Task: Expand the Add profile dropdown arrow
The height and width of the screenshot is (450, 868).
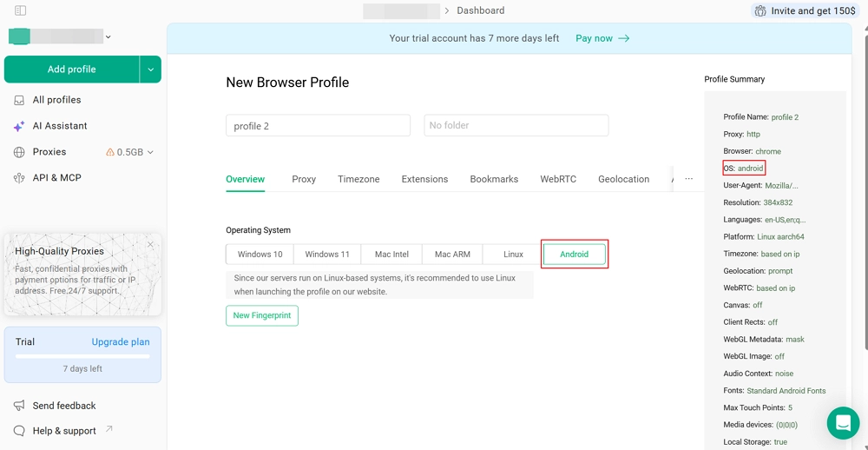Action: (x=151, y=69)
